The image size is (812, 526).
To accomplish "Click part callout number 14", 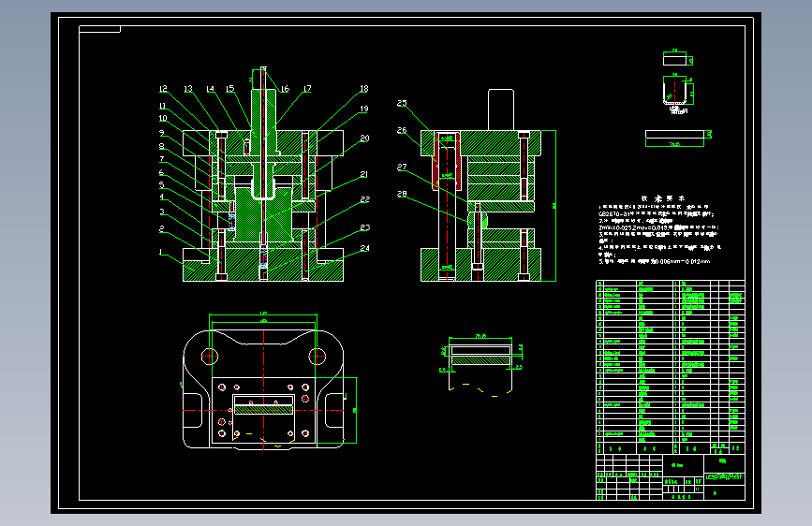I will tap(210, 89).
